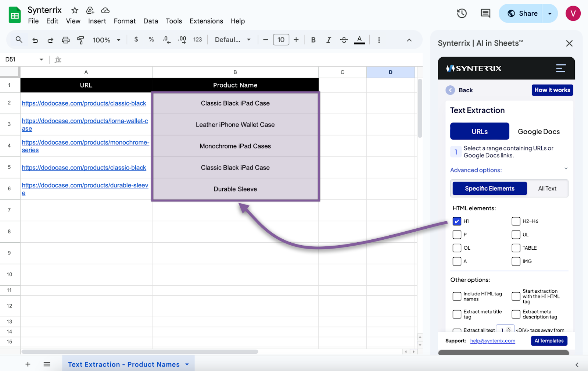Viewport: 588px width, 371px height.
Task: Click the font size input field
Action: 281,40
